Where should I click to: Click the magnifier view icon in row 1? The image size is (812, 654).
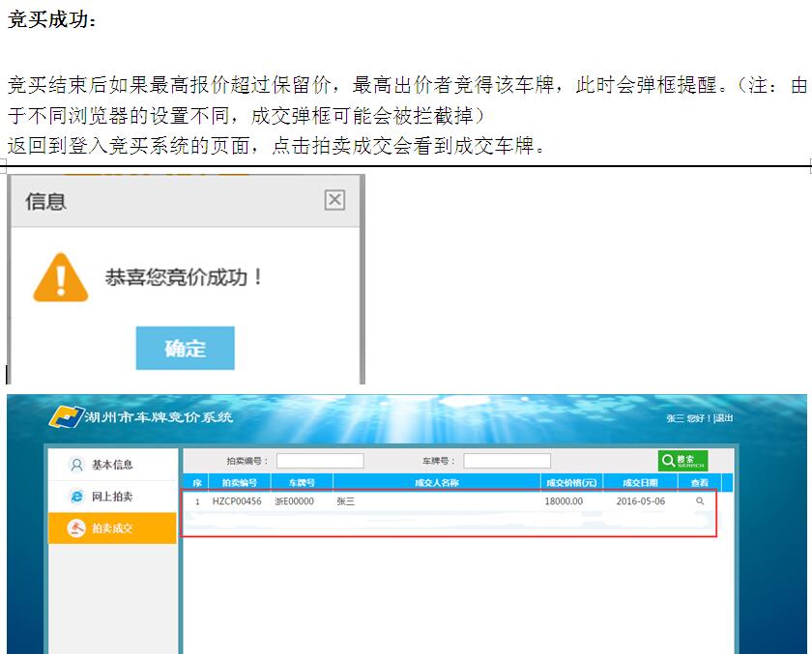coord(700,501)
